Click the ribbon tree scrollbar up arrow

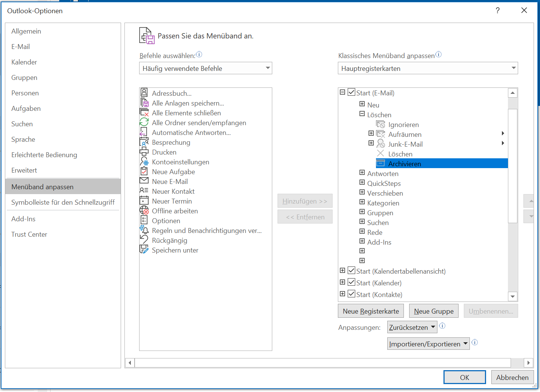(x=512, y=93)
